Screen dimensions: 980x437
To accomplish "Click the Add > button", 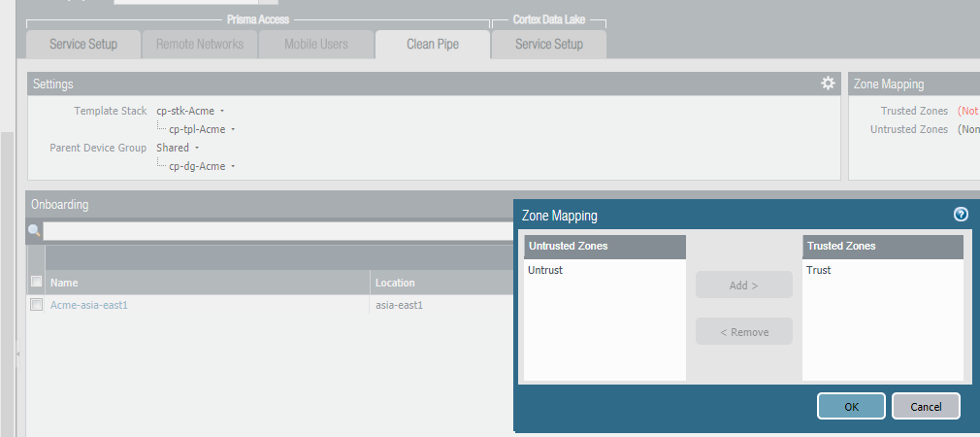I will tap(744, 286).
